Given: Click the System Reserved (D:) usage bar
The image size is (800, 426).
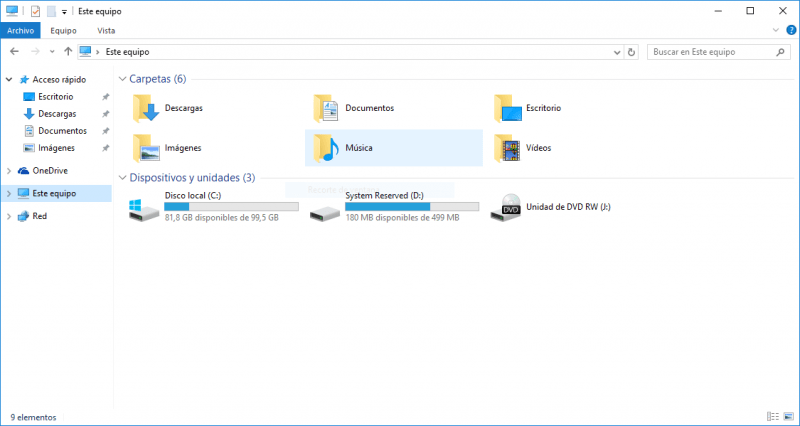Looking at the screenshot, I should (x=412, y=207).
